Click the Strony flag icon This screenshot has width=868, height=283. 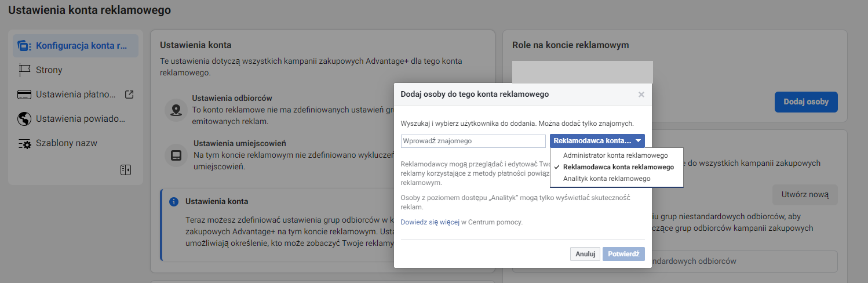[x=24, y=70]
